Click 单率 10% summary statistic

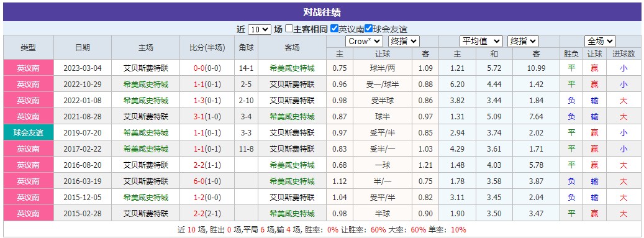(x=447, y=230)
